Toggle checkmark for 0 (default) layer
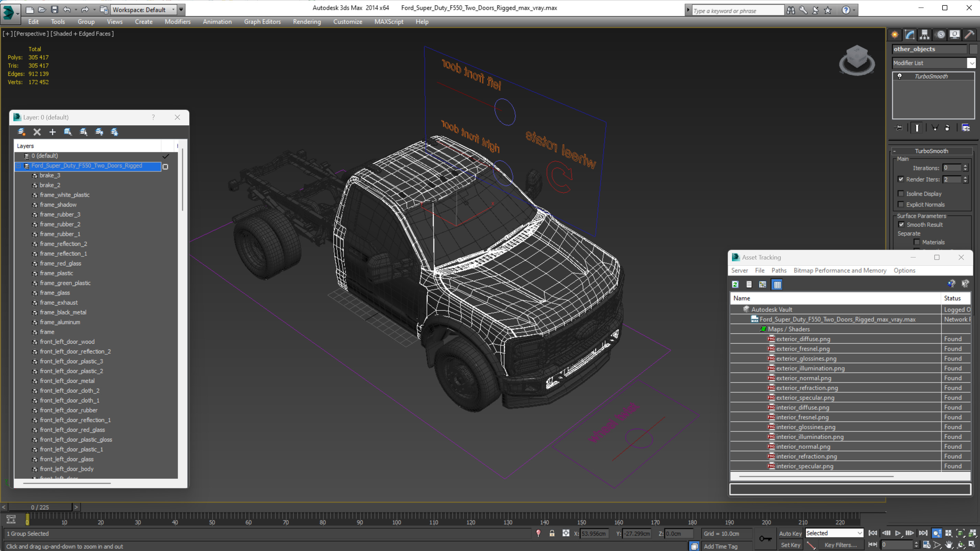Screen dimensions: 980x551 (166, 156)
